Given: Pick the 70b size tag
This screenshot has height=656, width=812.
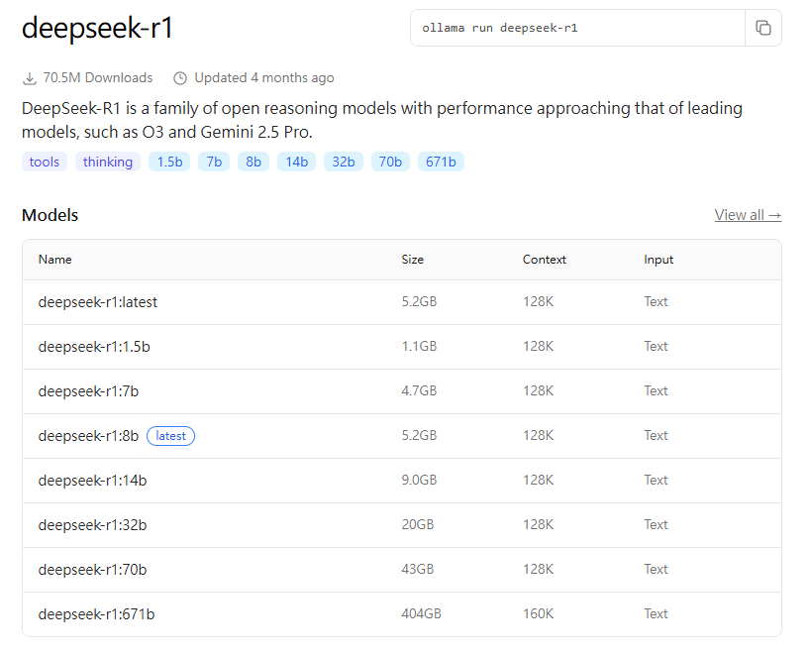Looking at the screenshot, I should [390, 162].
